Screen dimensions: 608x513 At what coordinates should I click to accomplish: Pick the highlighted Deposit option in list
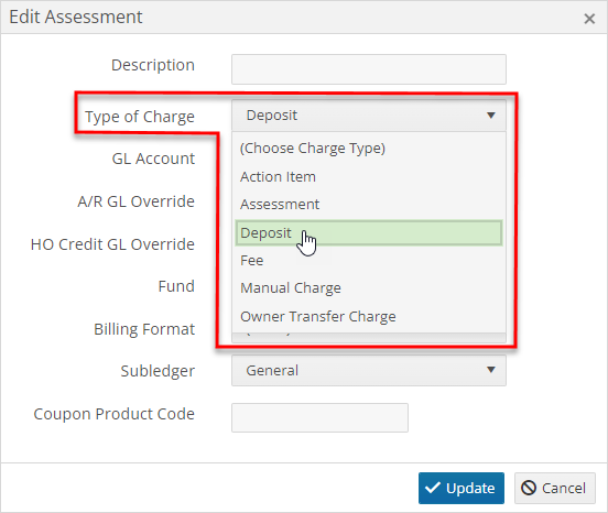coord(369,233)
